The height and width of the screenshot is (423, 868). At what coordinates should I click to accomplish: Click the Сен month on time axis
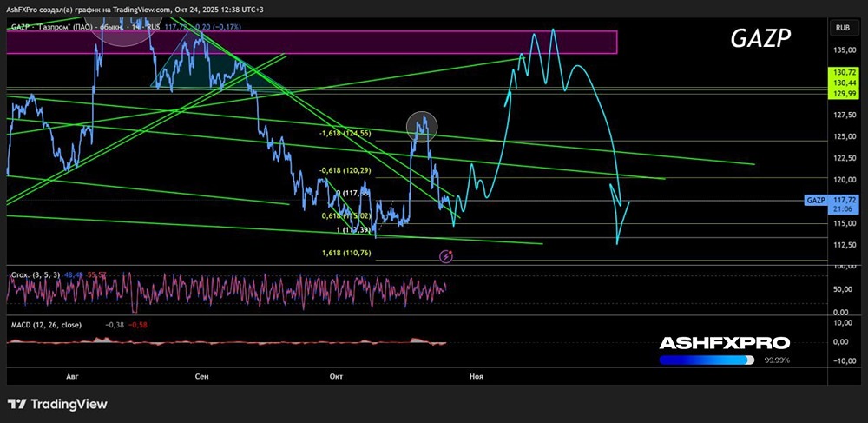click(x=202, y=376)
